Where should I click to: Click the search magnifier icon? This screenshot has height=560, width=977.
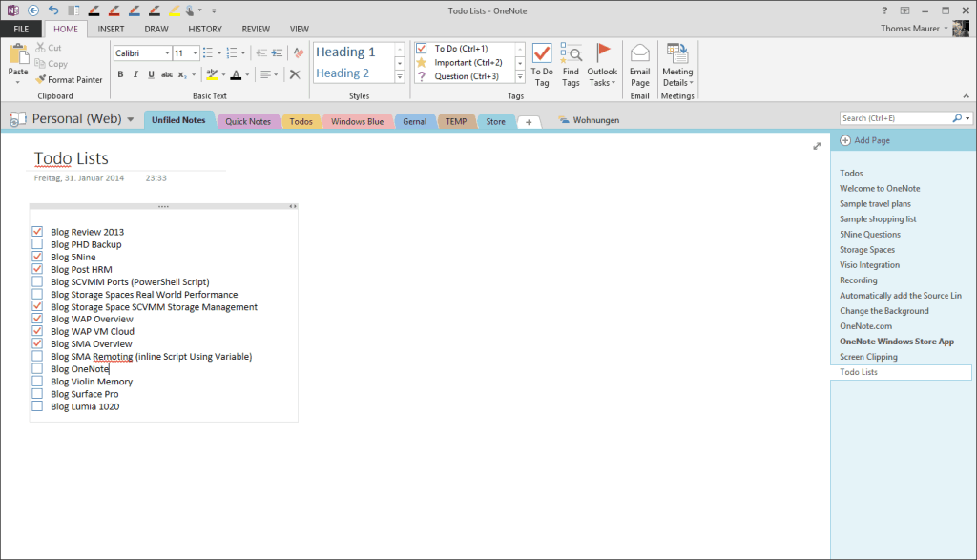[x=956, y=118]
